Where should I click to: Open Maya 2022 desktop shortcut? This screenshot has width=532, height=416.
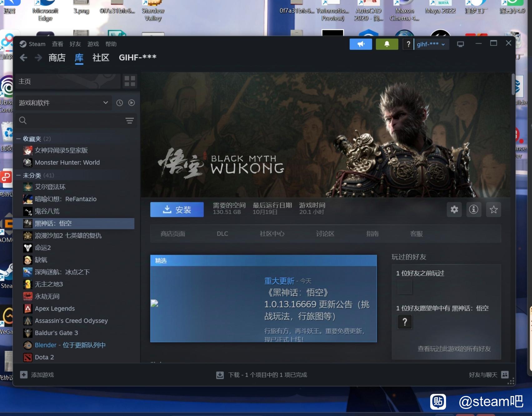pos(440,7)
